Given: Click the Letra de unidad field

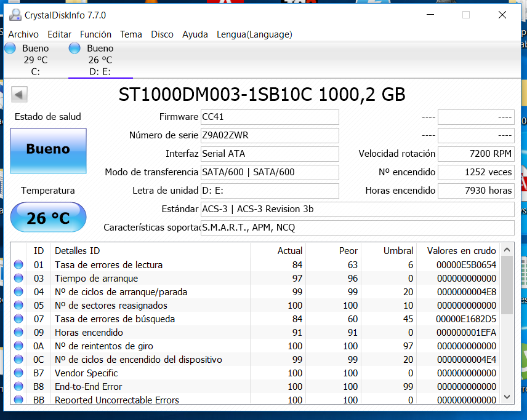Looking at the screenshot, I should (270, 191).
